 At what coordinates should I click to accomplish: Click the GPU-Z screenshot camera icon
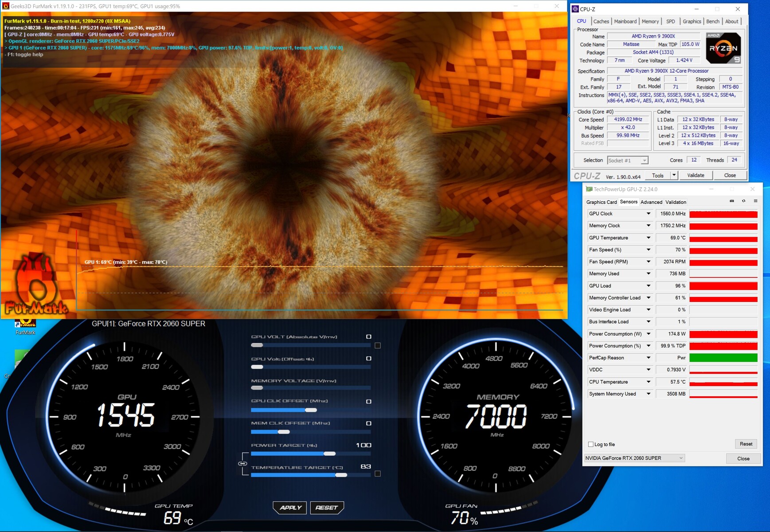coord(732,201)
